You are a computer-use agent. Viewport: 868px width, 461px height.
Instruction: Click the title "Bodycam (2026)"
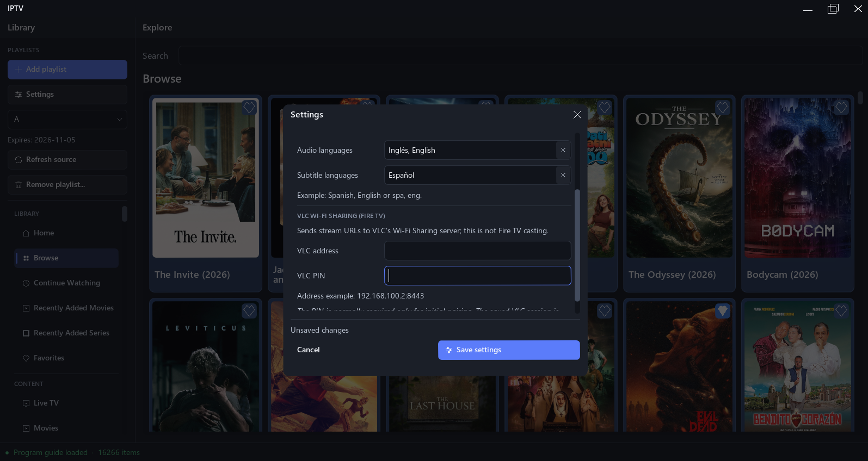pyautogui.click(x=783, y=275)
